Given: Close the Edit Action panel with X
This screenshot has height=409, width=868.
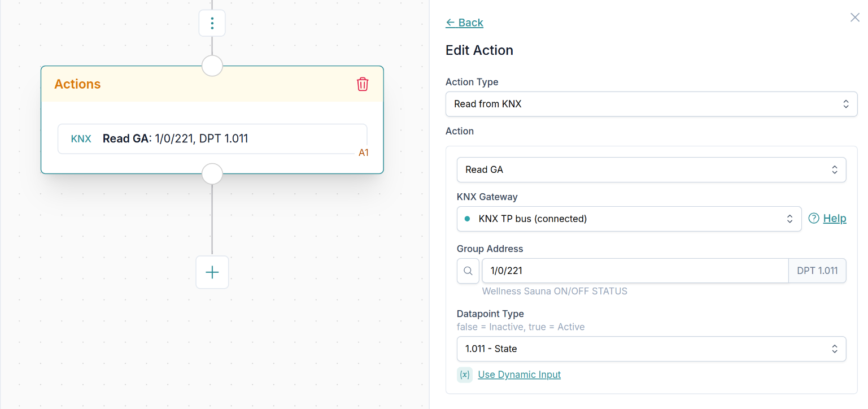Looking at the screenshot, I should click(854, 18).
